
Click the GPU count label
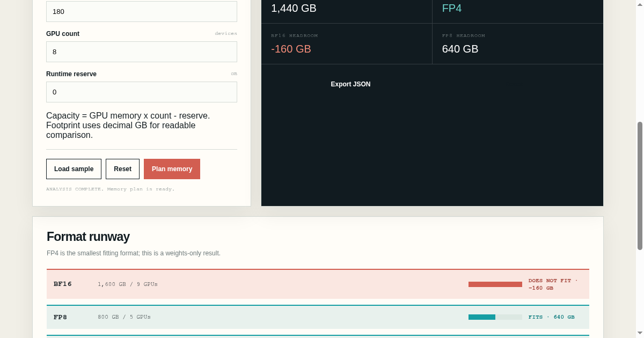63,33
